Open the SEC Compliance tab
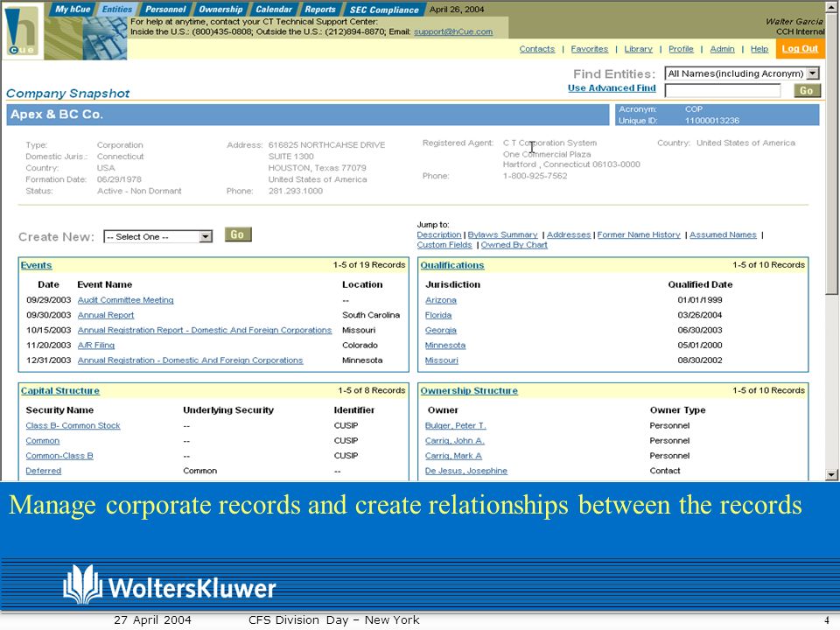This screenshot has height=630, width=840. 384,9
